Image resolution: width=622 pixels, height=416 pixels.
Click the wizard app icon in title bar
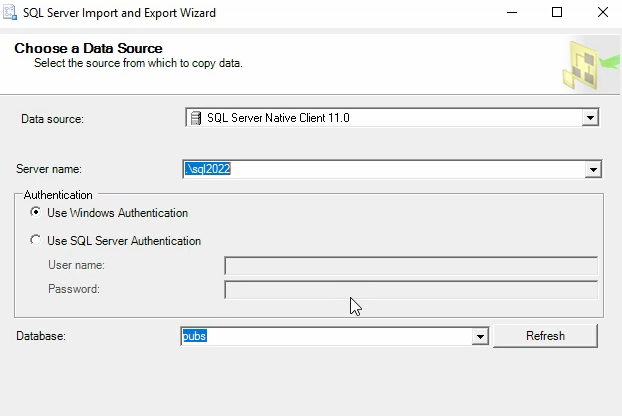point(10,12)
